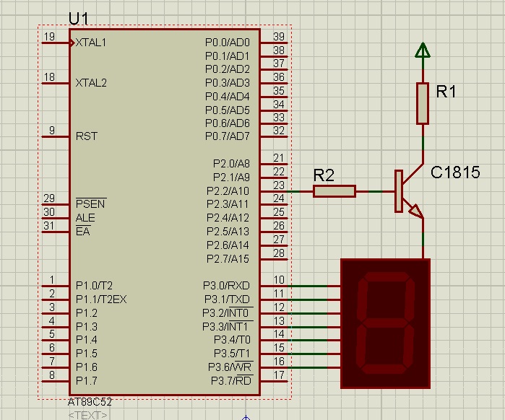Click the P0.1/AD1 pin label
This screenshot has height=420, width=505.
(228, 56)
